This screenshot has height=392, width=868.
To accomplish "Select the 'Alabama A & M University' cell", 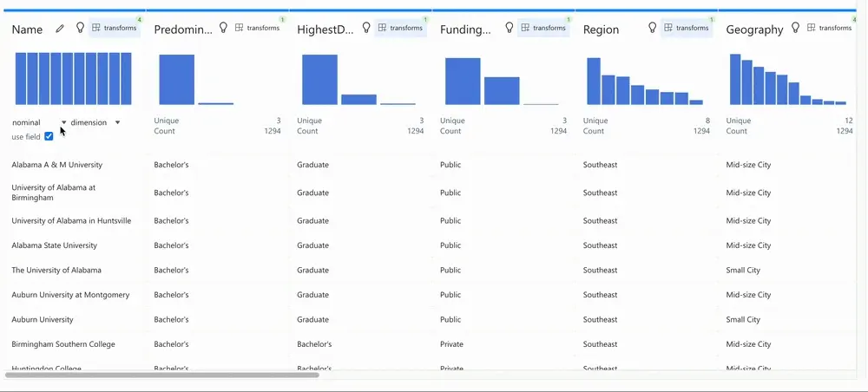I will click(x=57, y=165).
